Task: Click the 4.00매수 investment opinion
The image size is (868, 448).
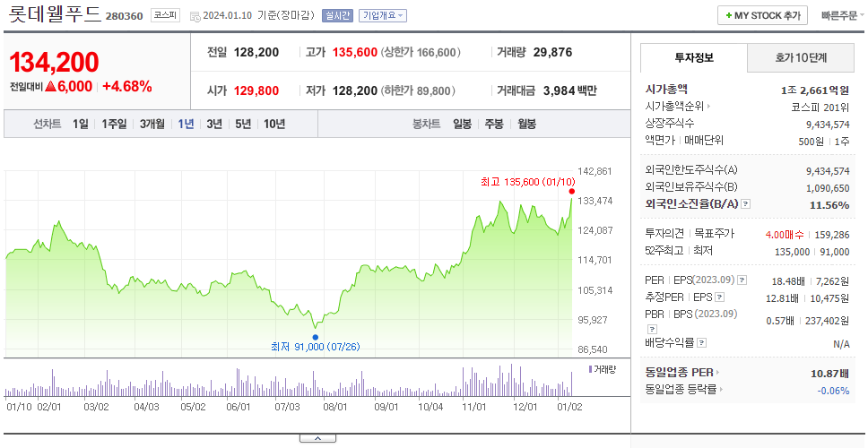Action: [785, 235]
